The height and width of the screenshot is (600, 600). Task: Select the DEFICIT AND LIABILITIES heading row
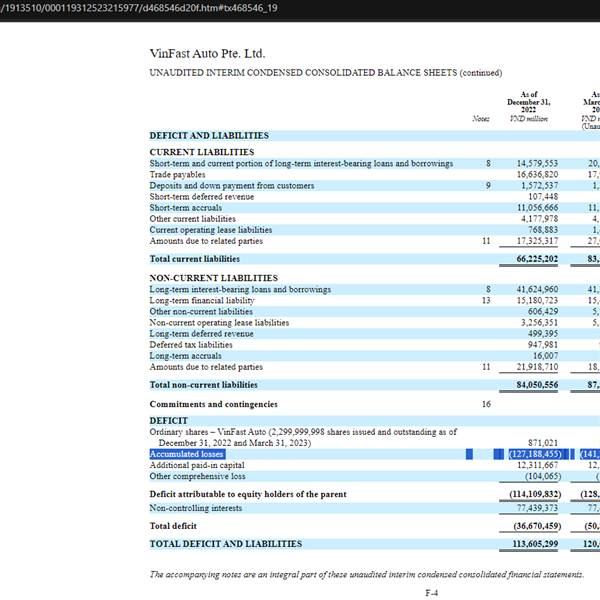375,136
